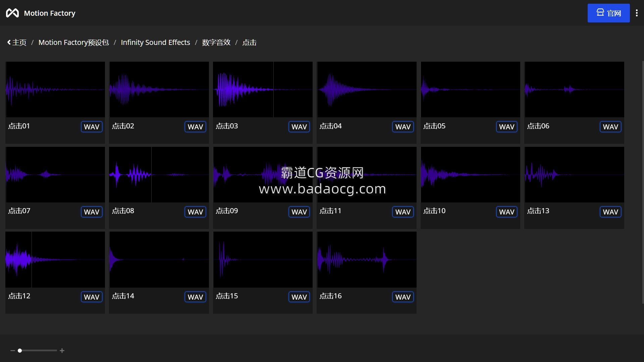Preview waveform thumbnail of 点击01

coord(55,89)
